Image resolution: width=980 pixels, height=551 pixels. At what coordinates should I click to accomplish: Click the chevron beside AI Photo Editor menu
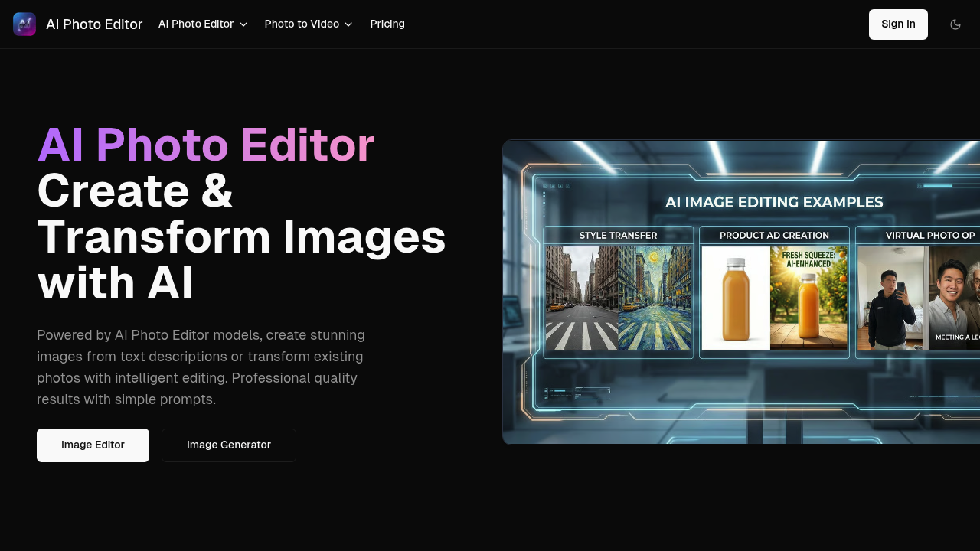[x=243, y=24]
